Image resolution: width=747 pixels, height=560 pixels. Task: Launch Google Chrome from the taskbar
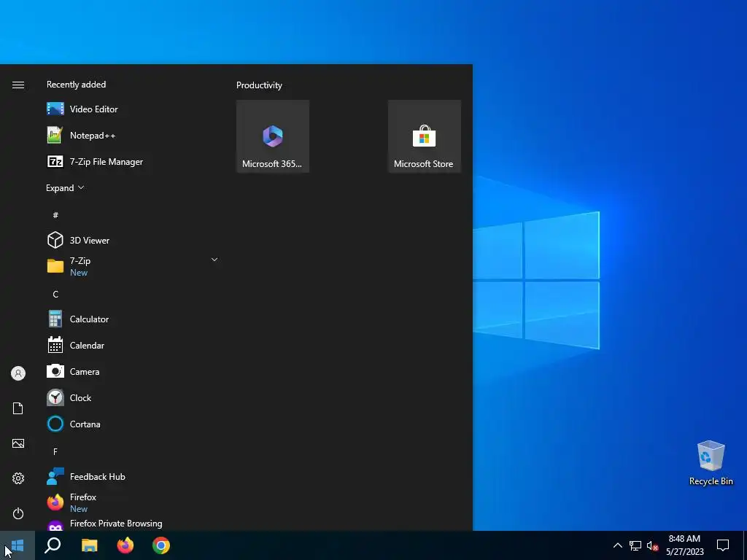coord(161,545)
